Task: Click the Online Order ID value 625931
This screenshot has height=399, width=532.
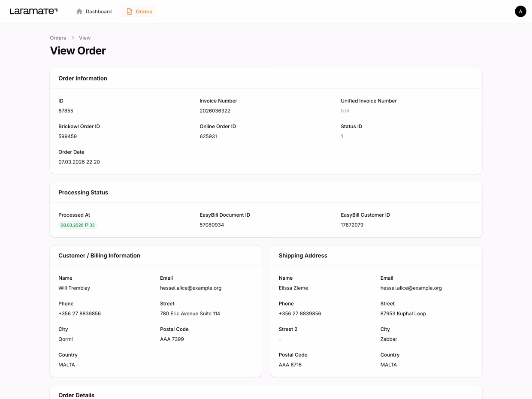Action: pyautogui.click(x=208, y=136)
